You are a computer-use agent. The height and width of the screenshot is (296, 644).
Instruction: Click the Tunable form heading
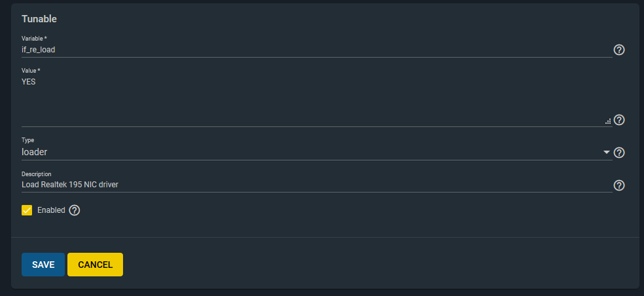[39, 19]
